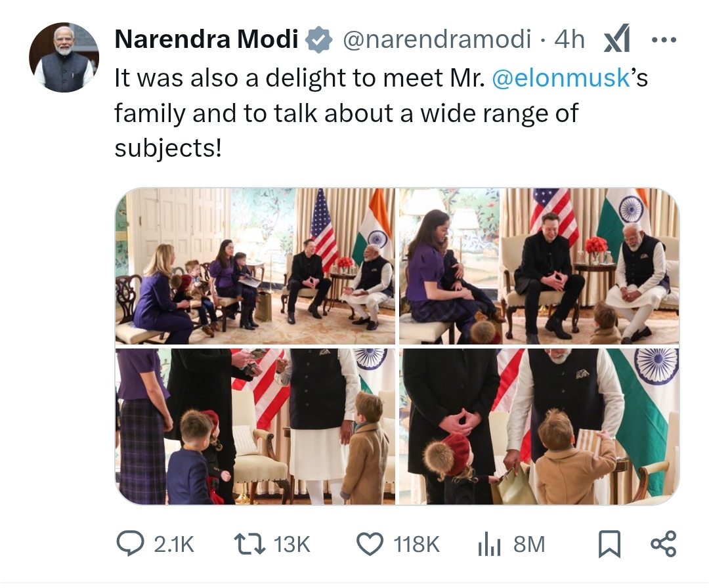Image resolution: width=709 pixels, height=588 pixels.
Task: Toggle the bookmark icon
Action: tap(609, 544)
